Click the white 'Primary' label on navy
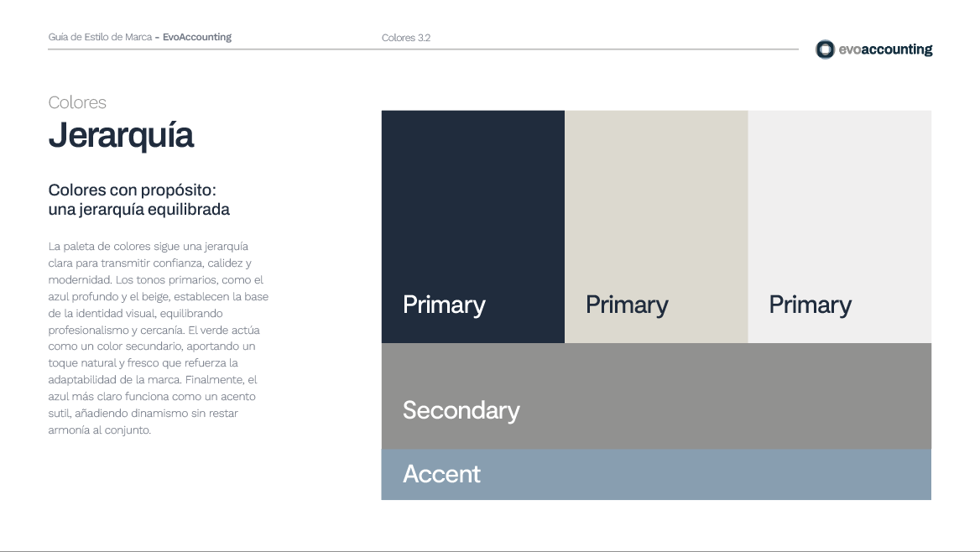The width and height of the screenshot is (980, 552). pos(444,305)
